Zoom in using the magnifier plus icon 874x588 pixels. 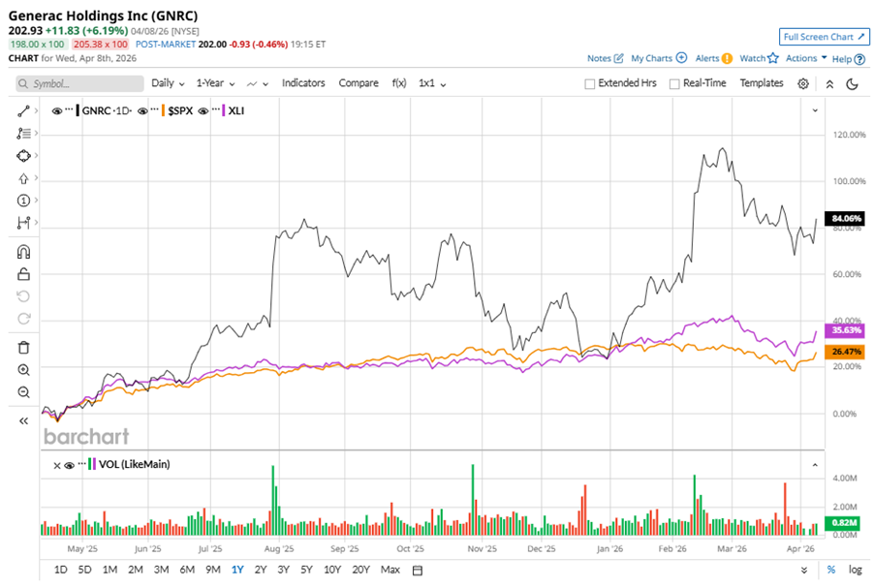[x=23, y=370]
